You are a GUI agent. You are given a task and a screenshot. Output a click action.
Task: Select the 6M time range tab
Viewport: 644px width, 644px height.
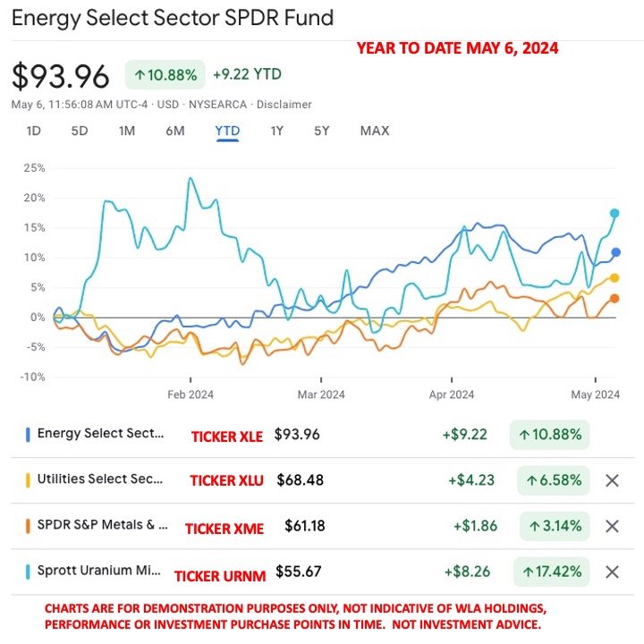coord(175,131)
